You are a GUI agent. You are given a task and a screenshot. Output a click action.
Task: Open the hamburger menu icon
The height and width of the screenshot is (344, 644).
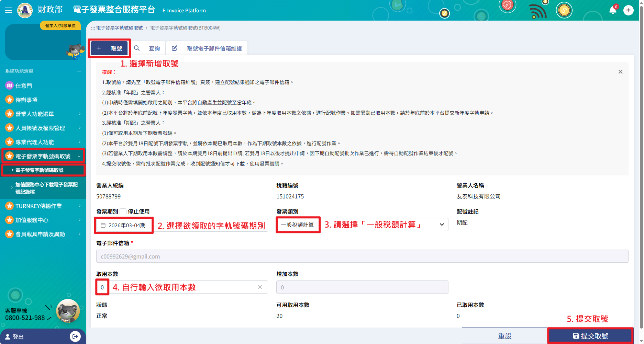pyautogui.click(x=9, y=10)
